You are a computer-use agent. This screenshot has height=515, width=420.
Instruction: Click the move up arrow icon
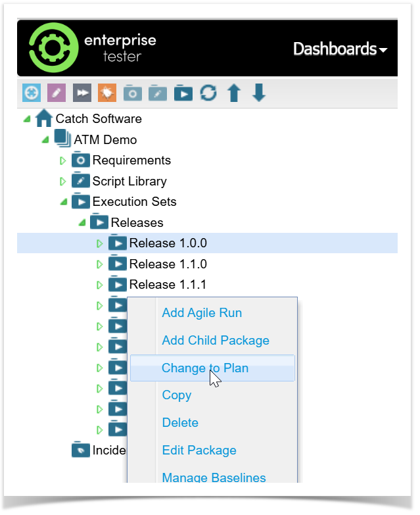(234, 93)
